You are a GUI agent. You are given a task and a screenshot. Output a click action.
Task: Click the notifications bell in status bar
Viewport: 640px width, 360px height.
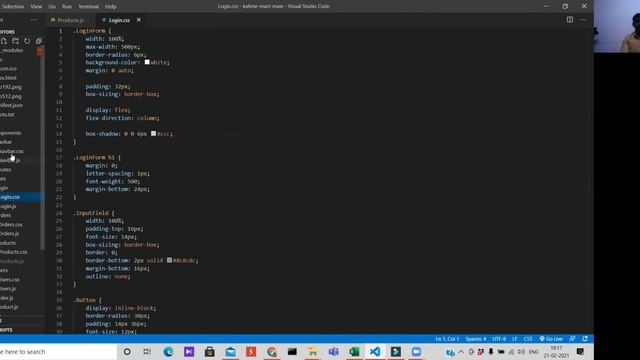[x=585, y=339]
